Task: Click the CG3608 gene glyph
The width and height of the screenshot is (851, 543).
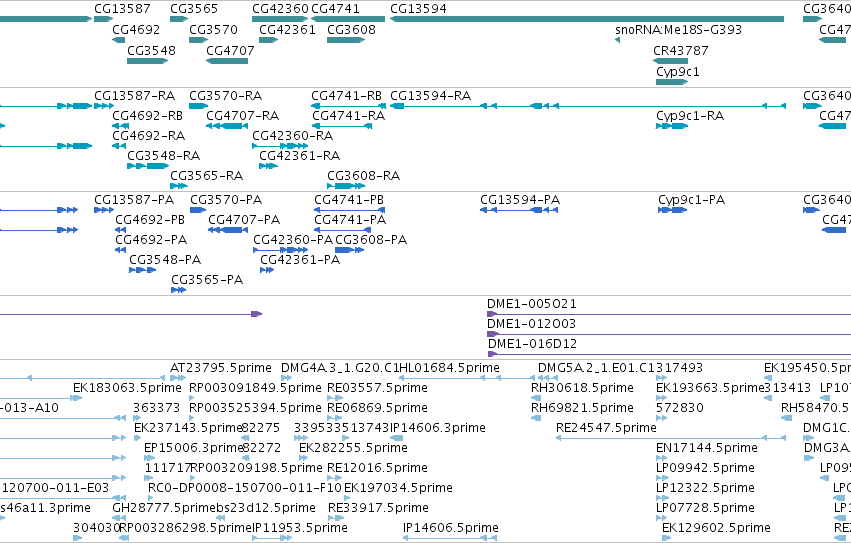Action: [346, 40]
